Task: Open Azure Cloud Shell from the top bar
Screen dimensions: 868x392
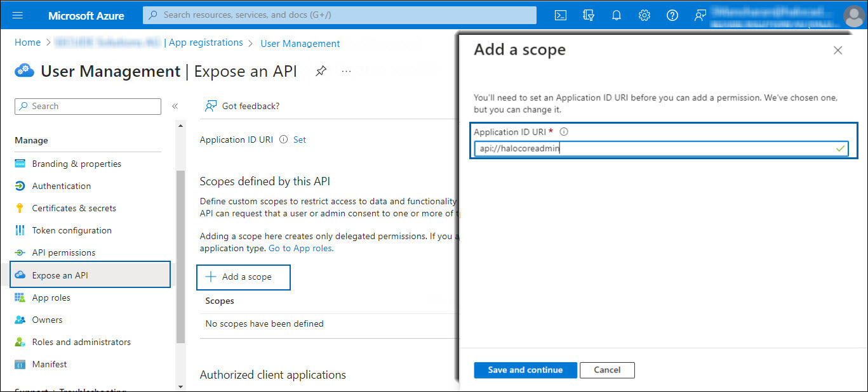Action: coord(560,15)
